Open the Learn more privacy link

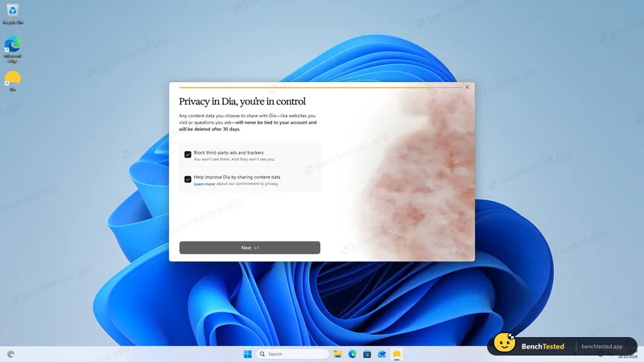204,184
